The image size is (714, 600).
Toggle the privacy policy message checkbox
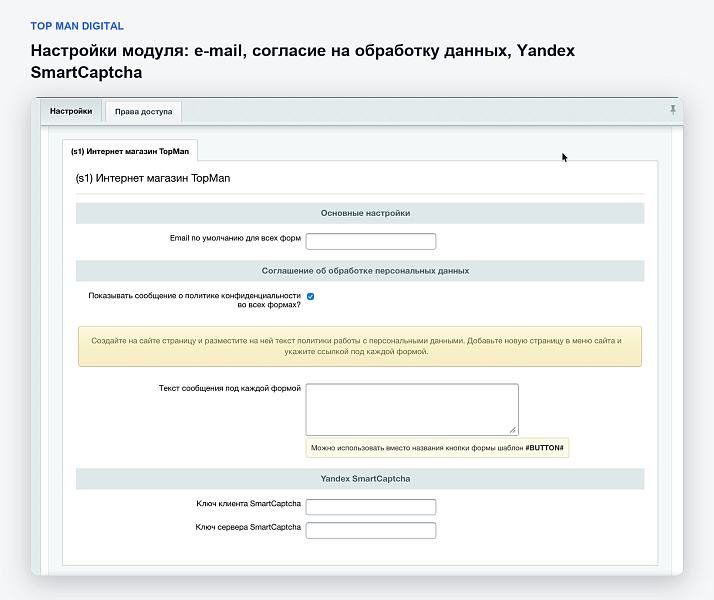[311, 296]
